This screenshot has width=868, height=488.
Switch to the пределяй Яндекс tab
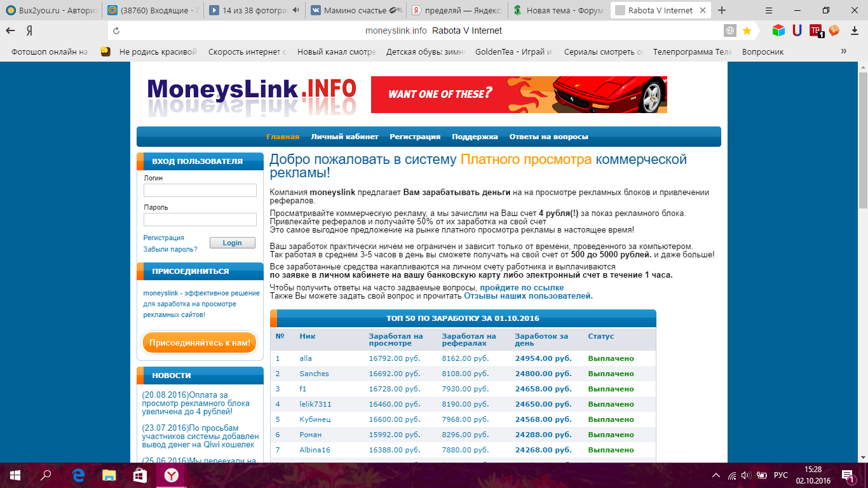458,10
